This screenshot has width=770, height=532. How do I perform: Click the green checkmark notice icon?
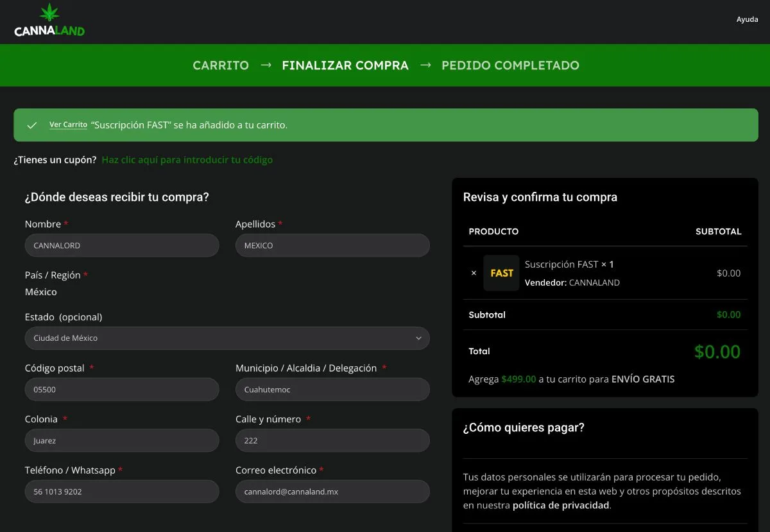pos(32,125)
